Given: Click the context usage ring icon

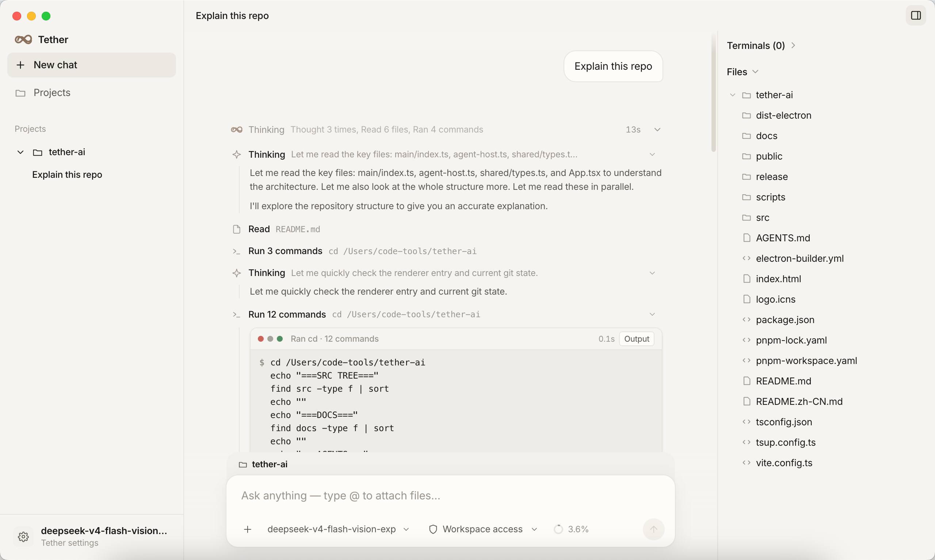Looking at the screenshot, I should click(x=558, y=529).
